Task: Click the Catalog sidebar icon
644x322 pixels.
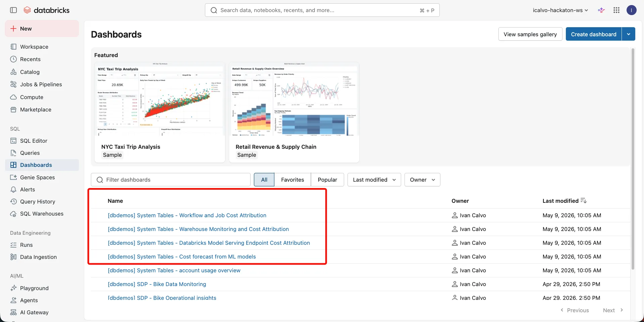Action: pyautogui.click(x=13, y=72)
